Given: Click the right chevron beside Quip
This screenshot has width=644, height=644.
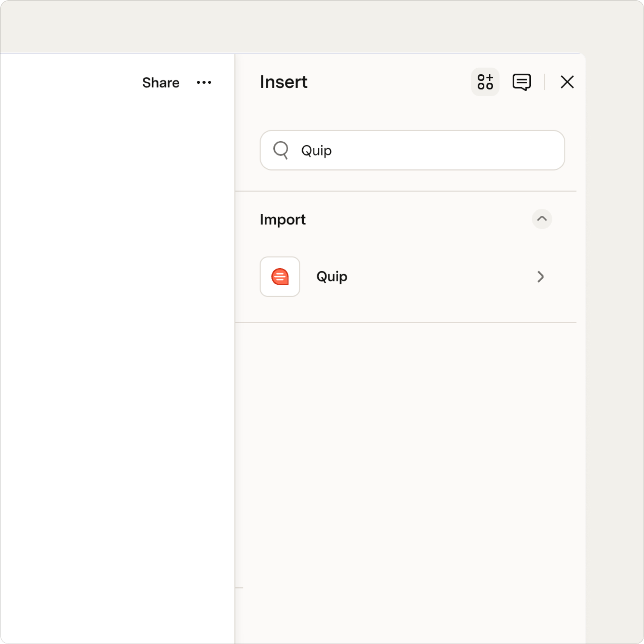Looking at the screenshot, I should (541, 277).
